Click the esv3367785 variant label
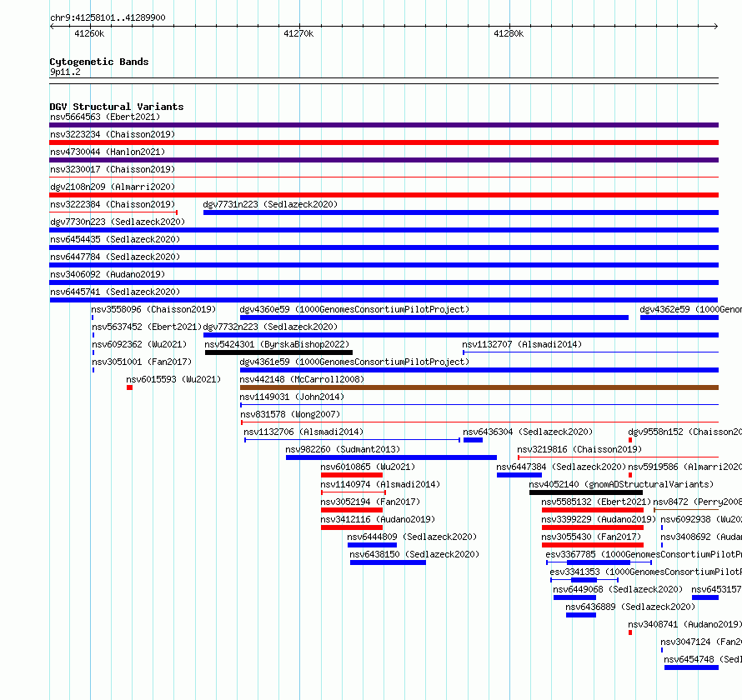The image size is (742, 700). click(x=644, y=554)
